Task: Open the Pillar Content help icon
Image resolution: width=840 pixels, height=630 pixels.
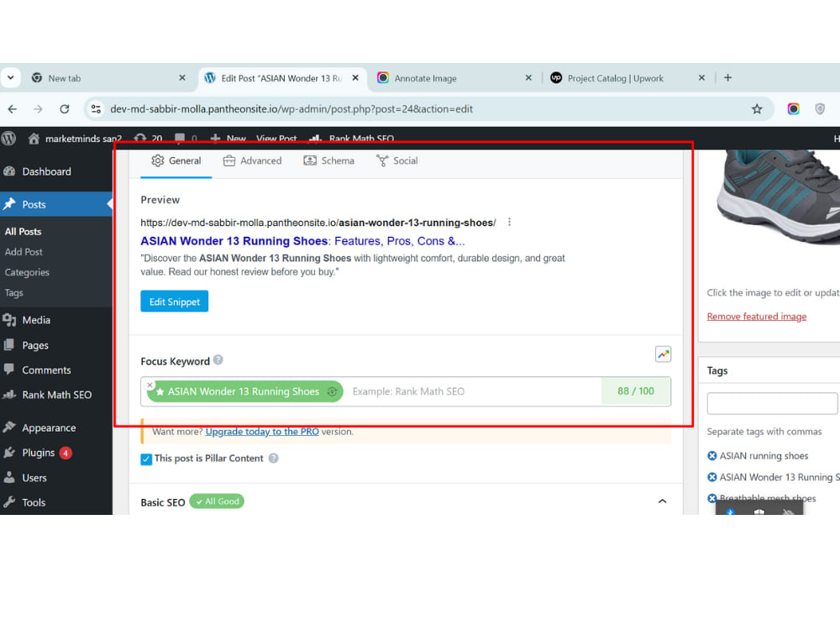Action: point(273,459)
